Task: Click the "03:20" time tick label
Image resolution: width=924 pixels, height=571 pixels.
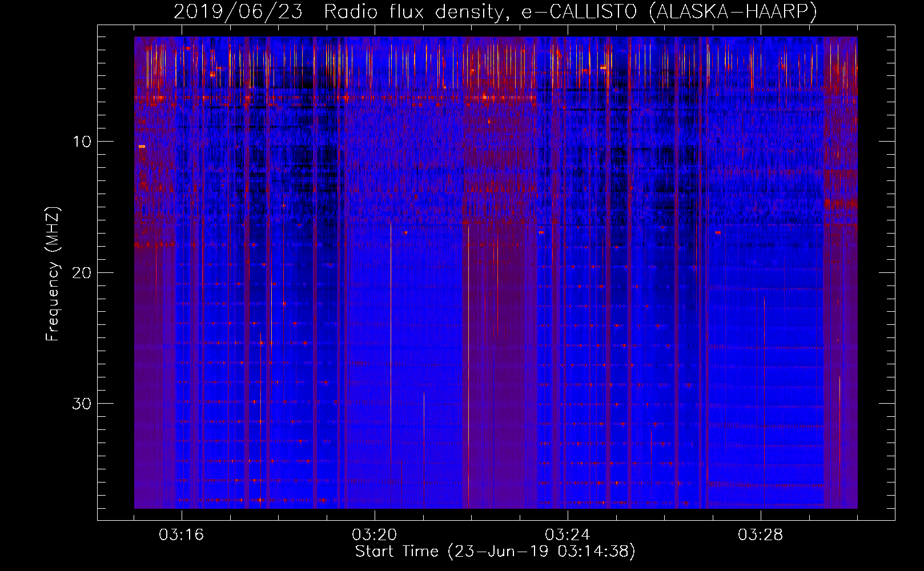Action: point(375,535)
